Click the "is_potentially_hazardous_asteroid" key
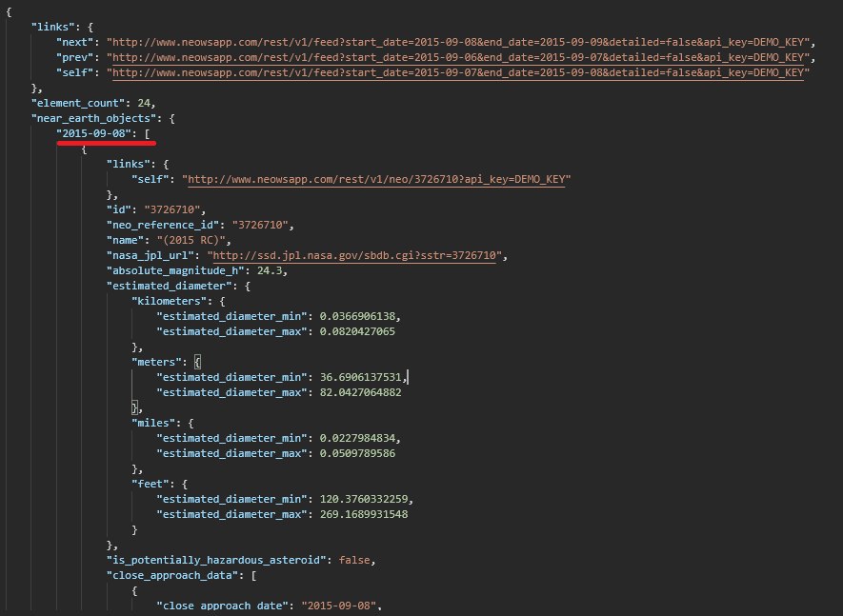This screenshot has width=843, height=616. pyautogui.click(x=216, y=560)
